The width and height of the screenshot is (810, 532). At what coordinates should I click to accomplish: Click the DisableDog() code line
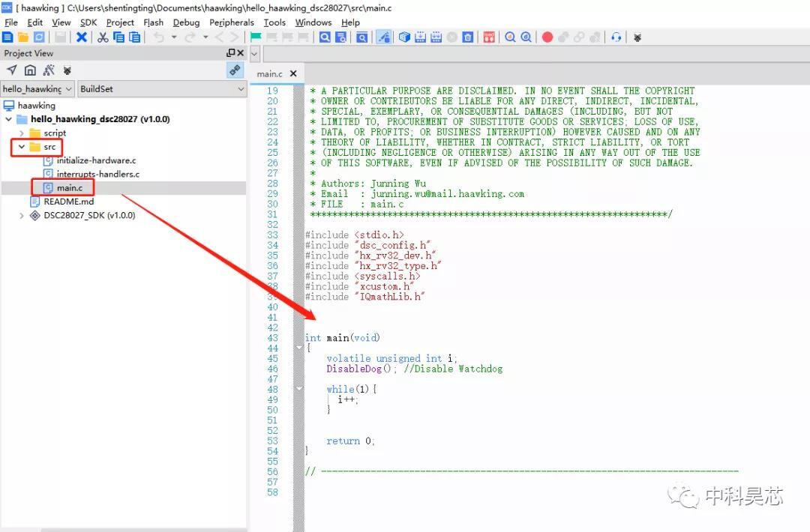414,369
